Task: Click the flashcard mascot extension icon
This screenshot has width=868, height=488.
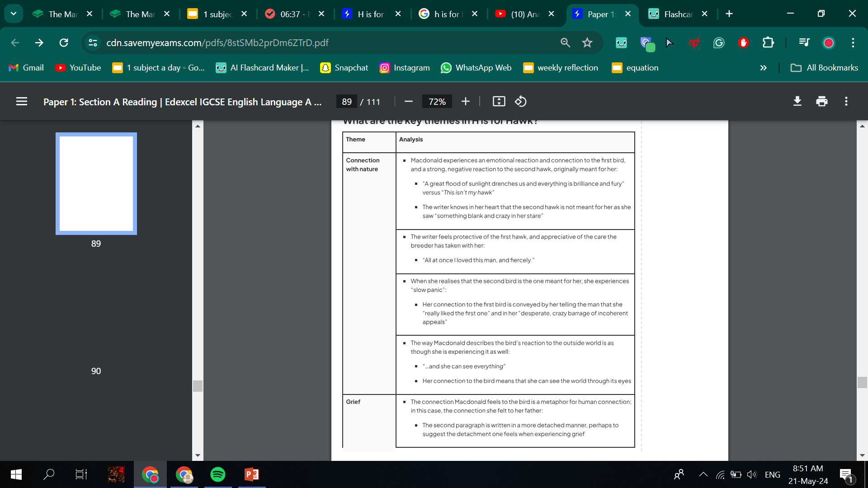Action: [x=622, y=42]
